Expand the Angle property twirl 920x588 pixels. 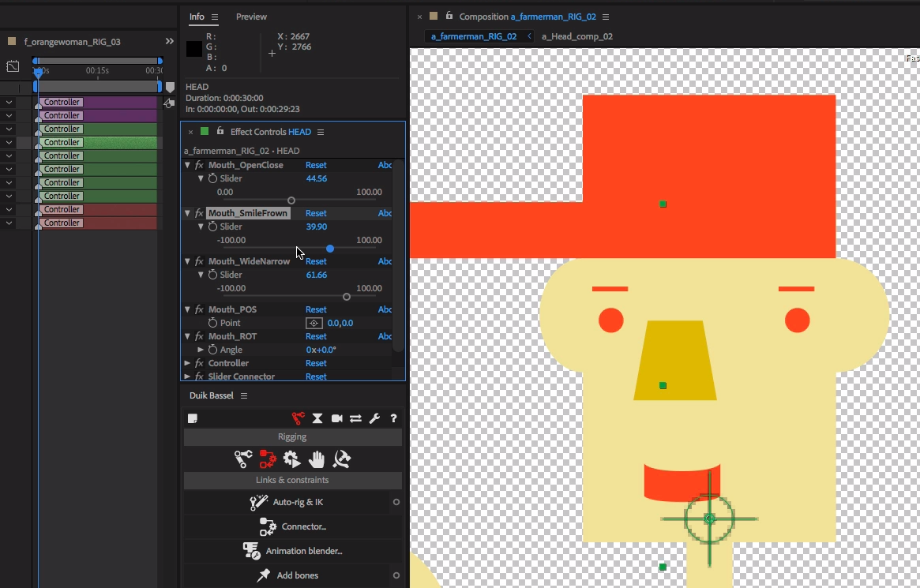point(201,350)
